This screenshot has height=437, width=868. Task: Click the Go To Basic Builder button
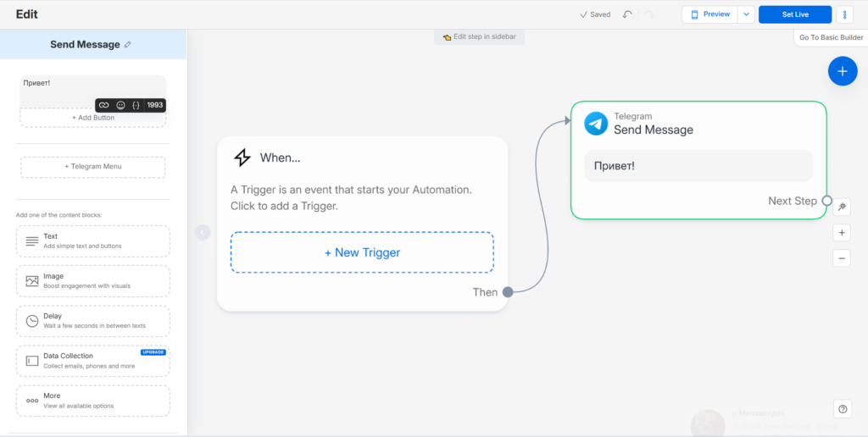tap(831, 37)
